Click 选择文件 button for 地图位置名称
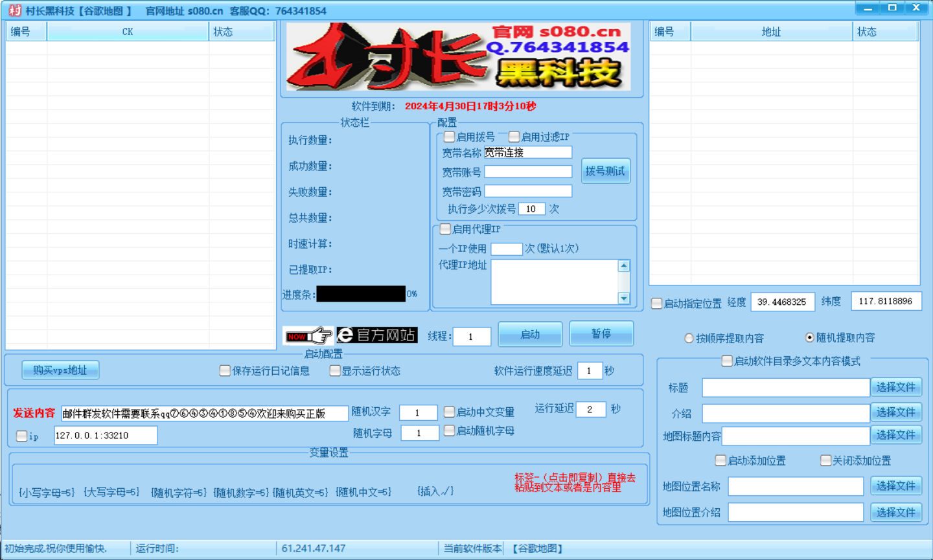The image size is (933, 560). click(896, 486)
